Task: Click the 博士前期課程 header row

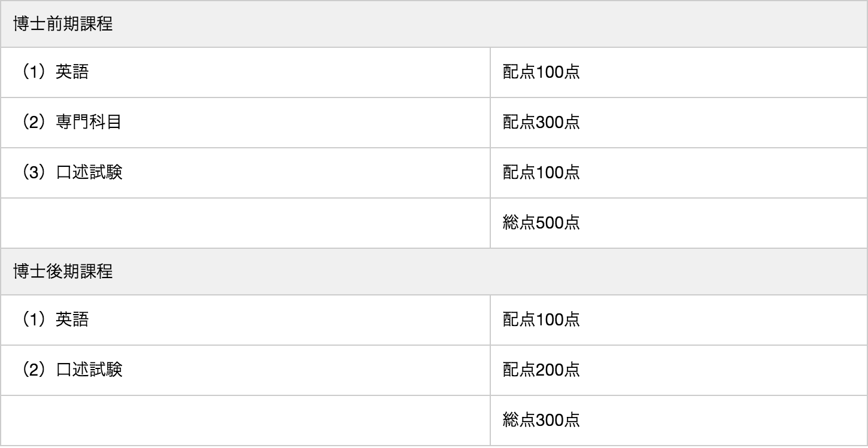Action: point(434,24)
